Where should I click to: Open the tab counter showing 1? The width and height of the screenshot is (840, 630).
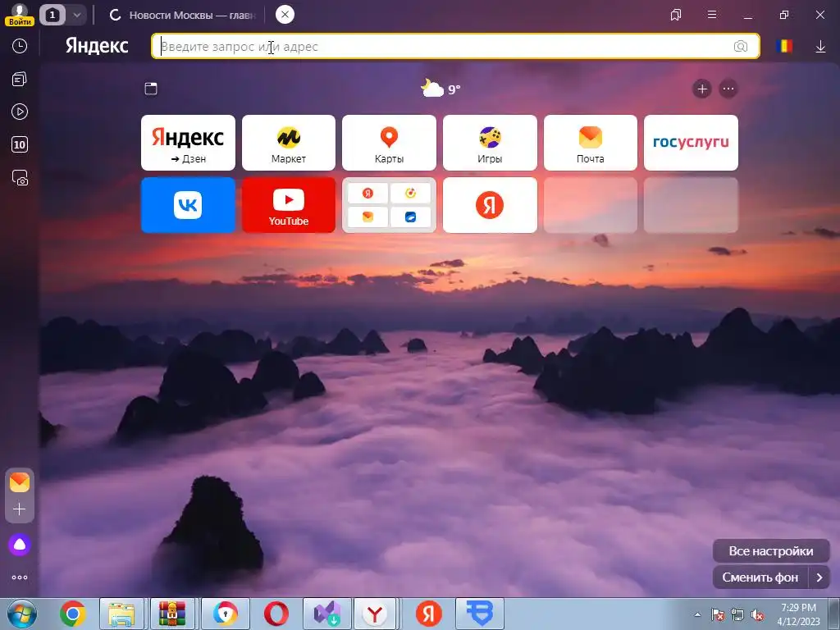tap(52, 15)
